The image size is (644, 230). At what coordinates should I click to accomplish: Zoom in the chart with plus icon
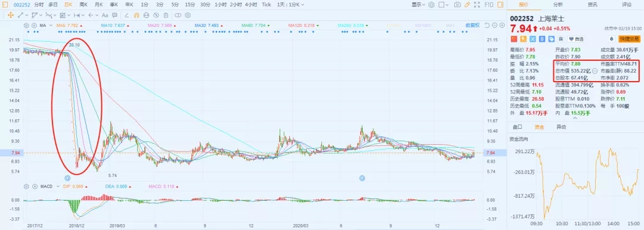pyautogui.click(x=502, y=26)
